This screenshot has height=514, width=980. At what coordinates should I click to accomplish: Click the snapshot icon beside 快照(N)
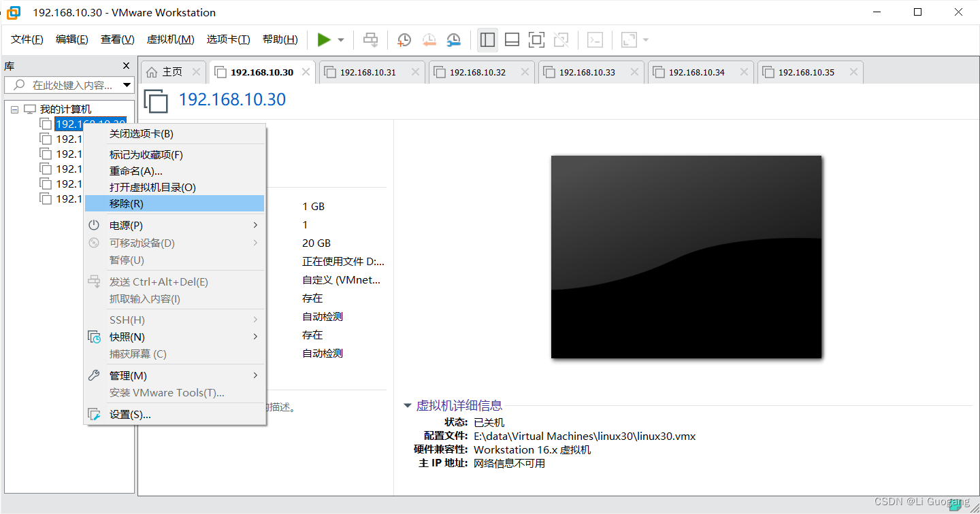pyautogui.click(x=95, y=337)
